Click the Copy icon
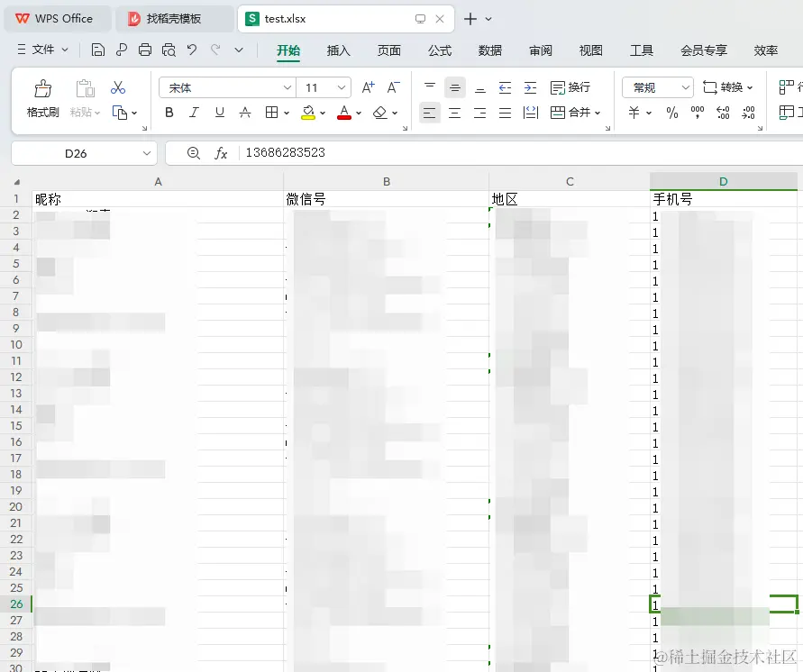Viewport: 803px width, 672px height. tap(119, 113)
